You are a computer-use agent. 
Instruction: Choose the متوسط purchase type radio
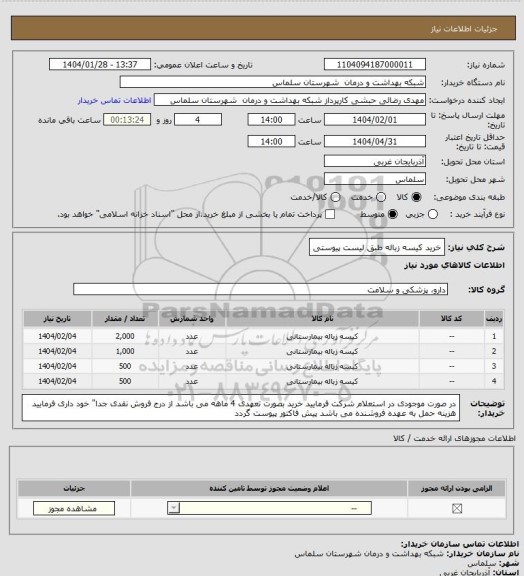pyautogui.click(x=393, y=214)
